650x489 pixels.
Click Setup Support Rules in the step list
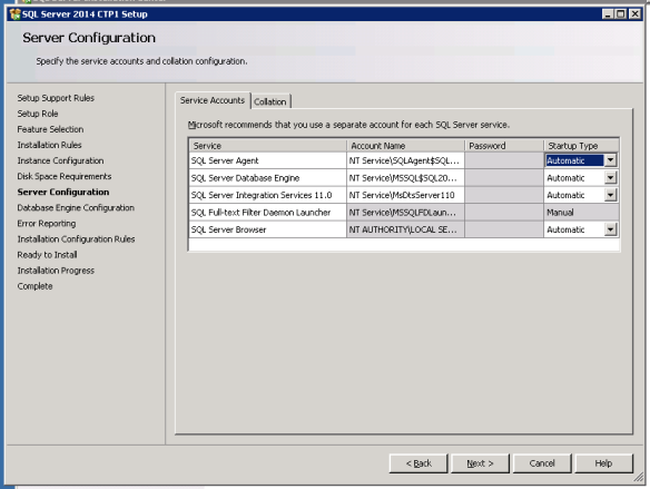pos(56,98)
